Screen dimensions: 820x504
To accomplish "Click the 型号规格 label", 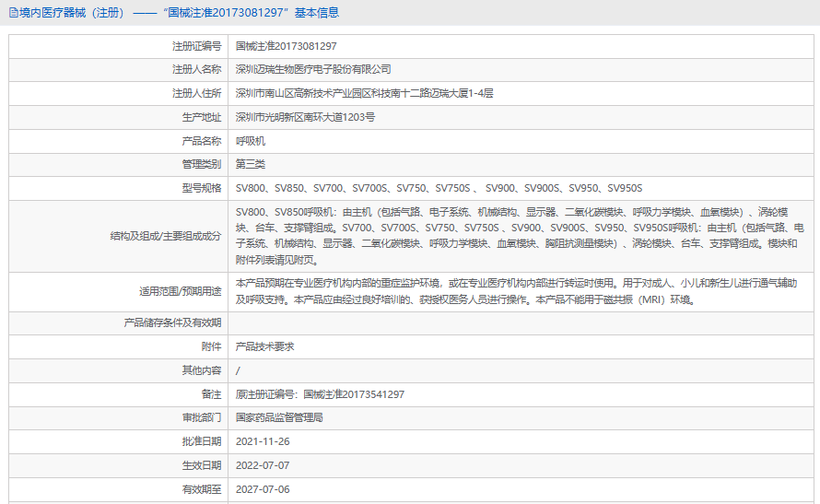I will (202, 188).
